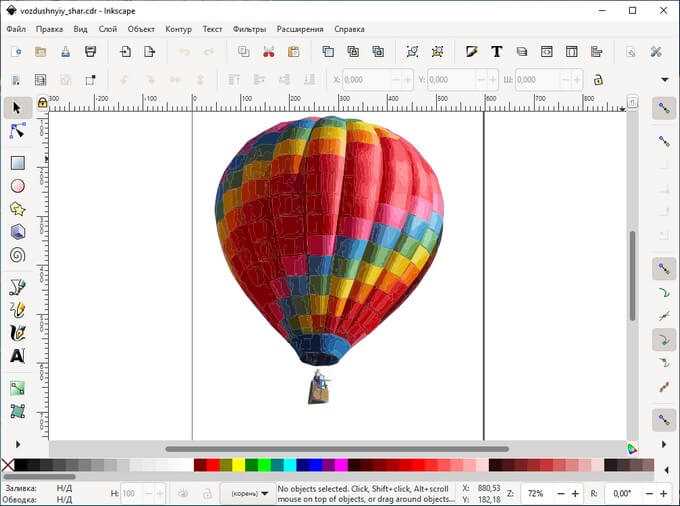Open the Файл menu
The width and height of the screenshot is (680, 506).
16,29
